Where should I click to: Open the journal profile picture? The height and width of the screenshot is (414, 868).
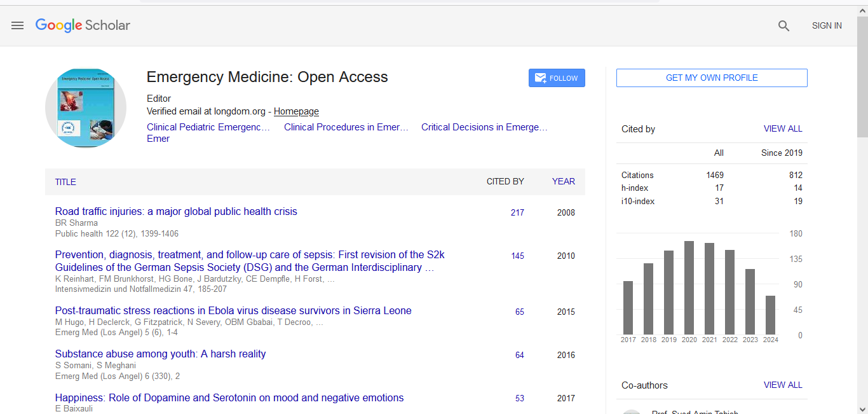point(86,107)
